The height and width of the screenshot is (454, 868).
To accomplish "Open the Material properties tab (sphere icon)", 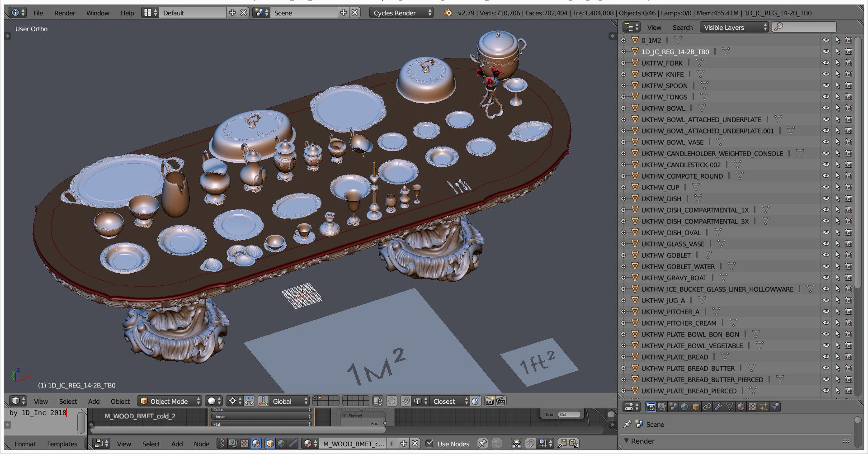I will click(741, 407).
